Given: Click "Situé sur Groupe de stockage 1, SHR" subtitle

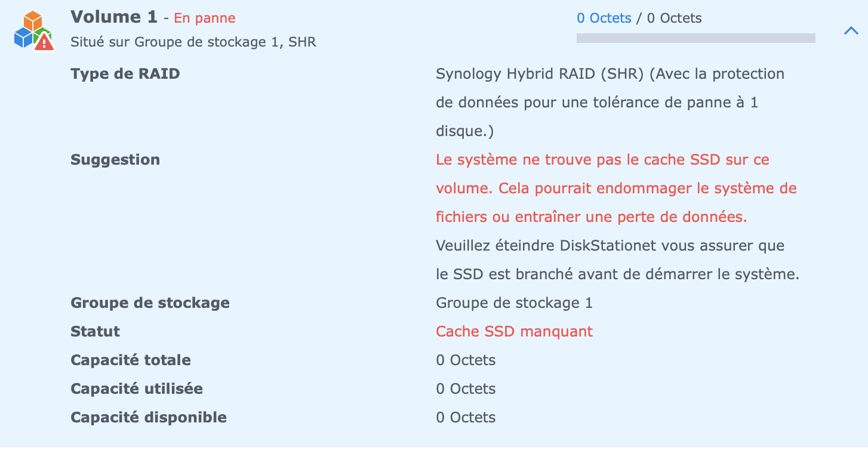Looking at the screenshot, I should click(193, 42).
